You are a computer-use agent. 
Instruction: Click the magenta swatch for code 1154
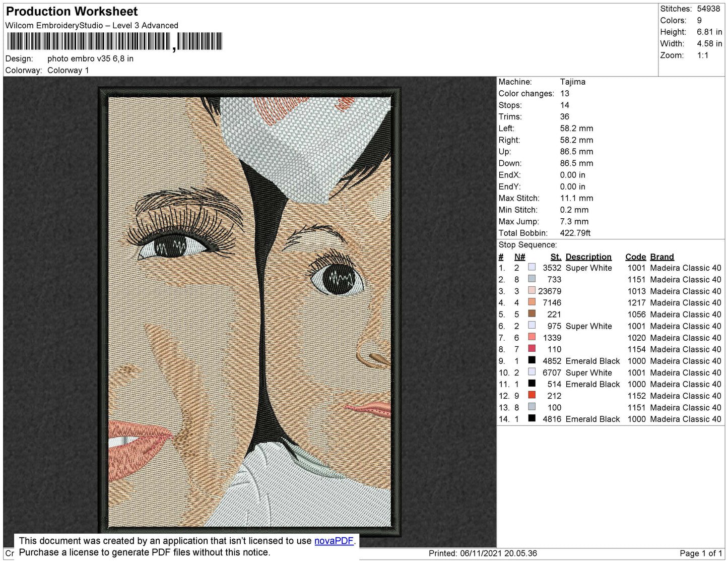532,348
